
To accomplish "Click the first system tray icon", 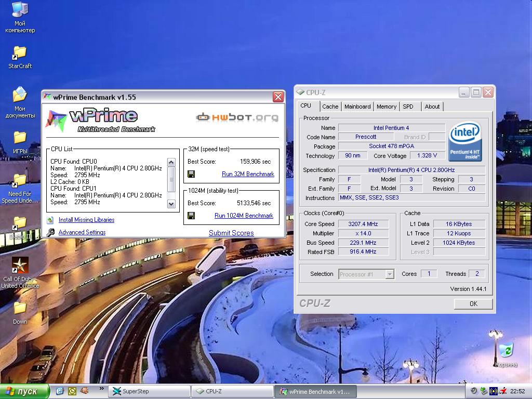I will (x=474, y=391).
